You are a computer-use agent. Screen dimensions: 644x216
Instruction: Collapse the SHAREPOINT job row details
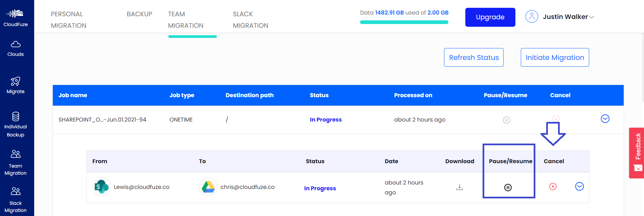[x=605, y=118]
